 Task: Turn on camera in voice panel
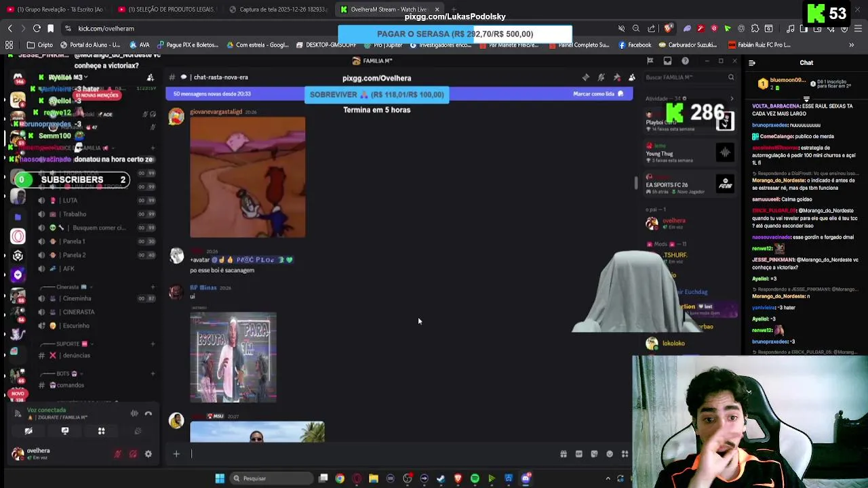28,431
